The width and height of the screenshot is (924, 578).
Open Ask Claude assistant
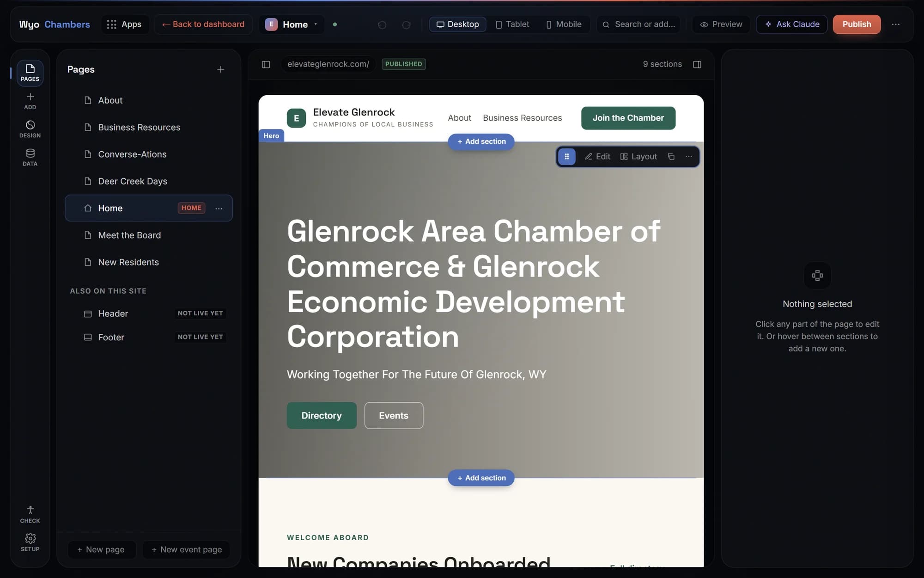[792, 25]
